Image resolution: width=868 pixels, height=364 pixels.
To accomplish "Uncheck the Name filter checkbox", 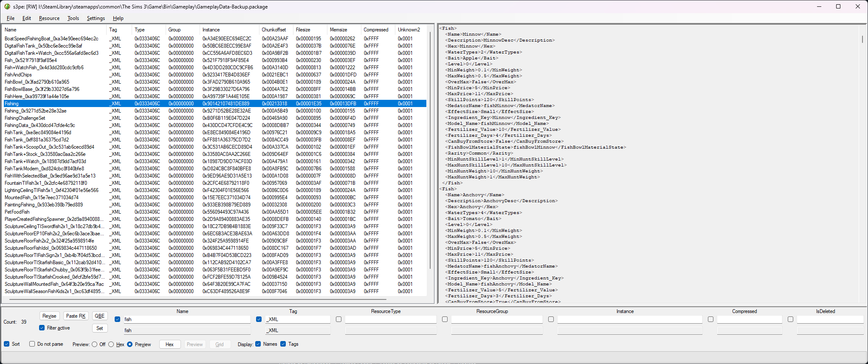I will (x=118, y=319).
